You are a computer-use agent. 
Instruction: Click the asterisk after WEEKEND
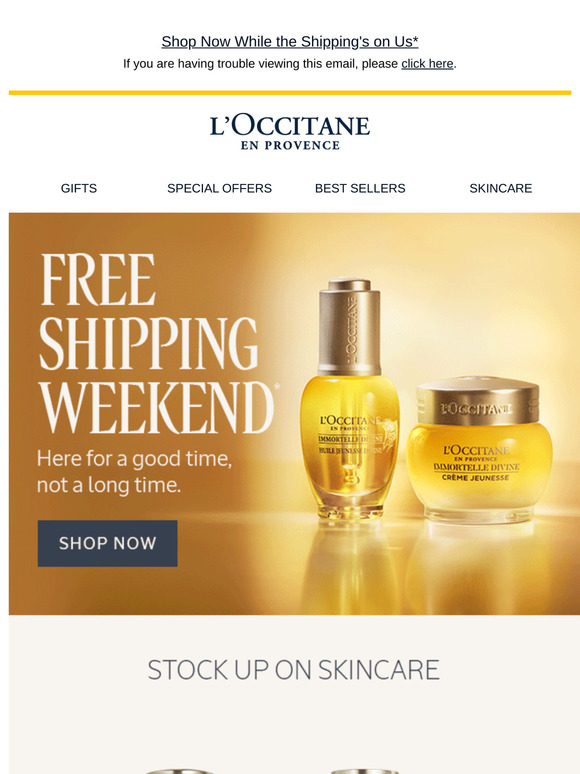(x=276, y=387)
